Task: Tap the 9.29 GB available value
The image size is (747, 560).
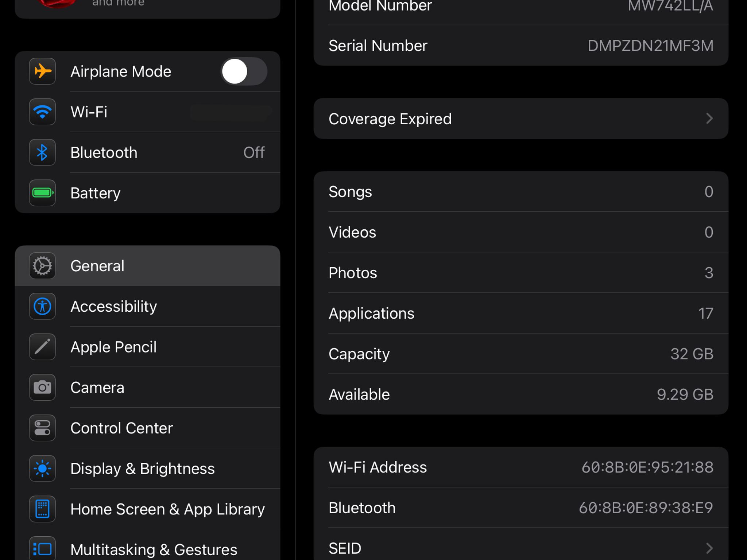Action: (x=685, y=394)
